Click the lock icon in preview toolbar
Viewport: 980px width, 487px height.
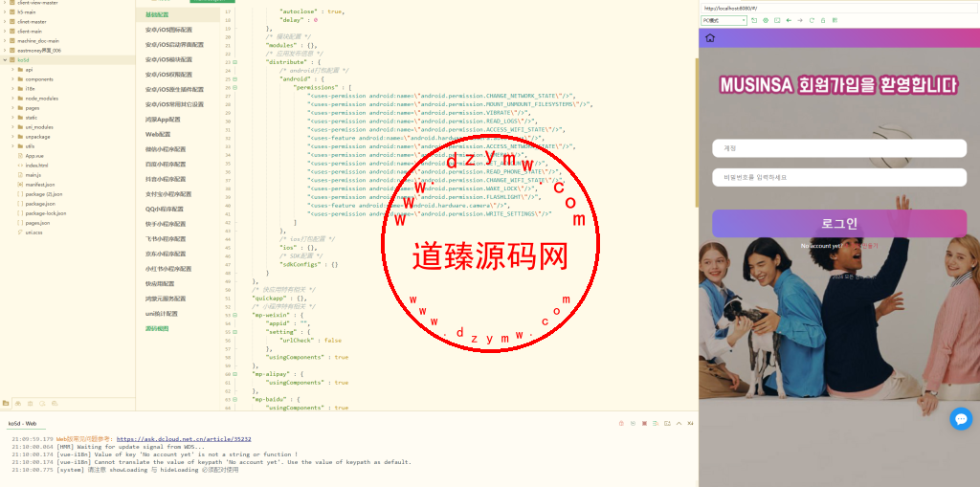(823, 21)
